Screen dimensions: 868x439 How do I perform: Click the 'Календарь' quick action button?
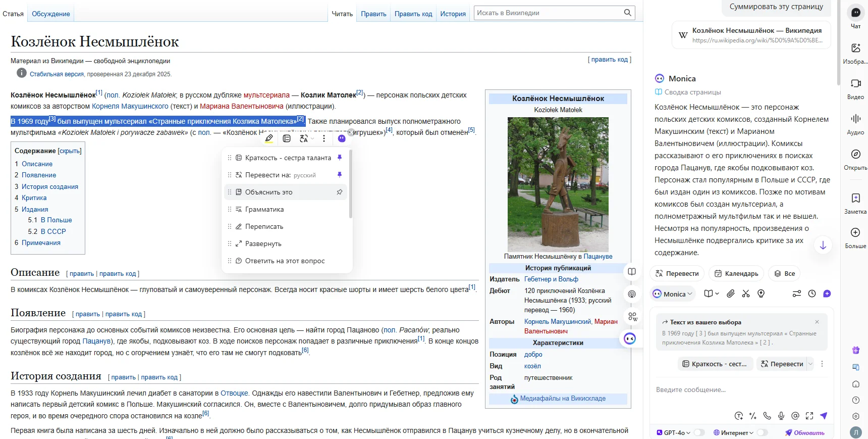click(x=736, y=273)
